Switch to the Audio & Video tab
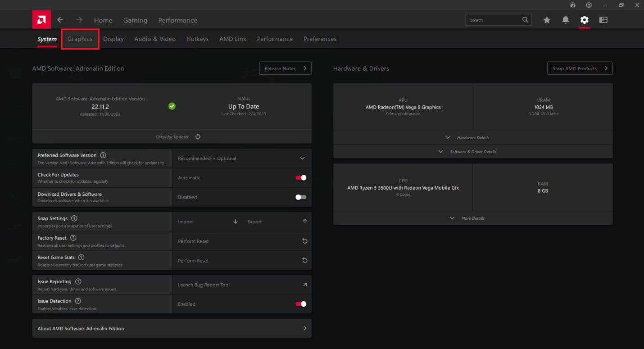This screenshot has width=644, height=349. [x=155, y=39]
